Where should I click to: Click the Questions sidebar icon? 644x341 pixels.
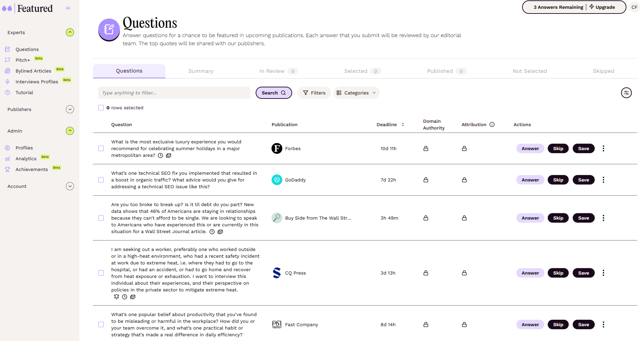click(7, 49)
